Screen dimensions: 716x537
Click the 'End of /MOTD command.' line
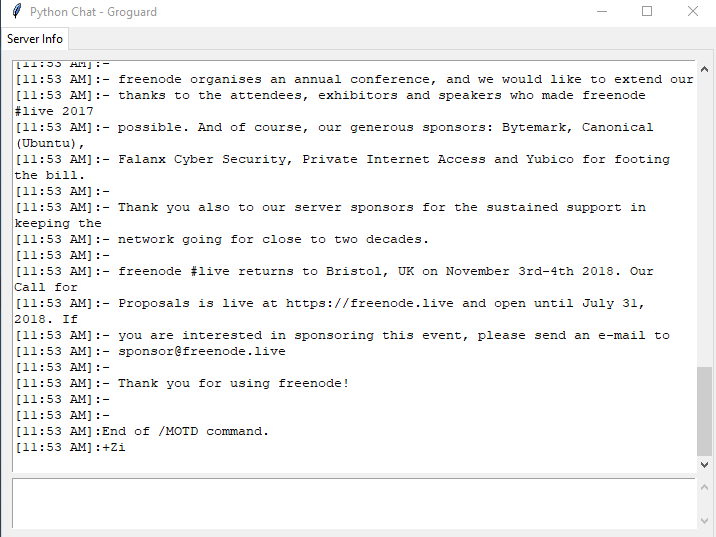(185, 431)
